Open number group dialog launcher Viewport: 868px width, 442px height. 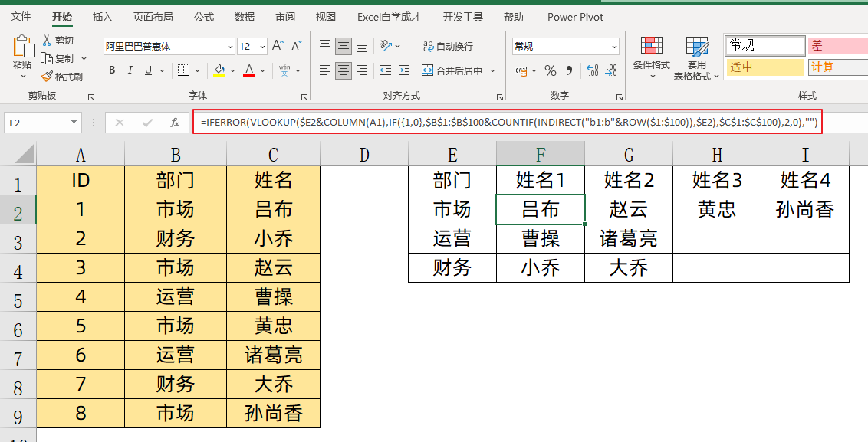click(x=621, y=97)
